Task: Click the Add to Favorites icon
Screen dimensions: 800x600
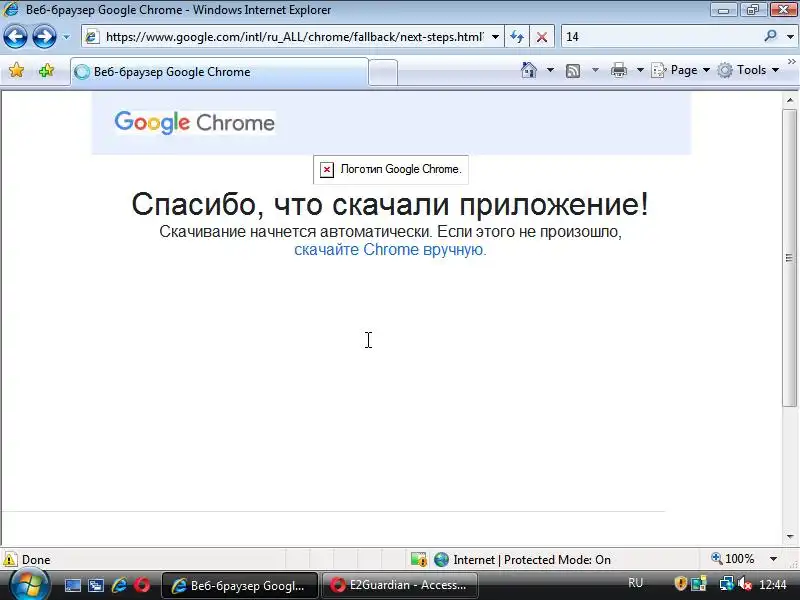Action: click(46, 70)
